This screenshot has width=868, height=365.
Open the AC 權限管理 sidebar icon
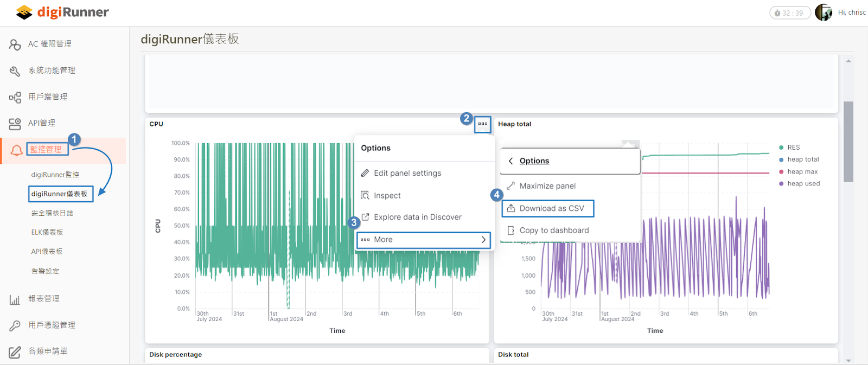point(15,44)
